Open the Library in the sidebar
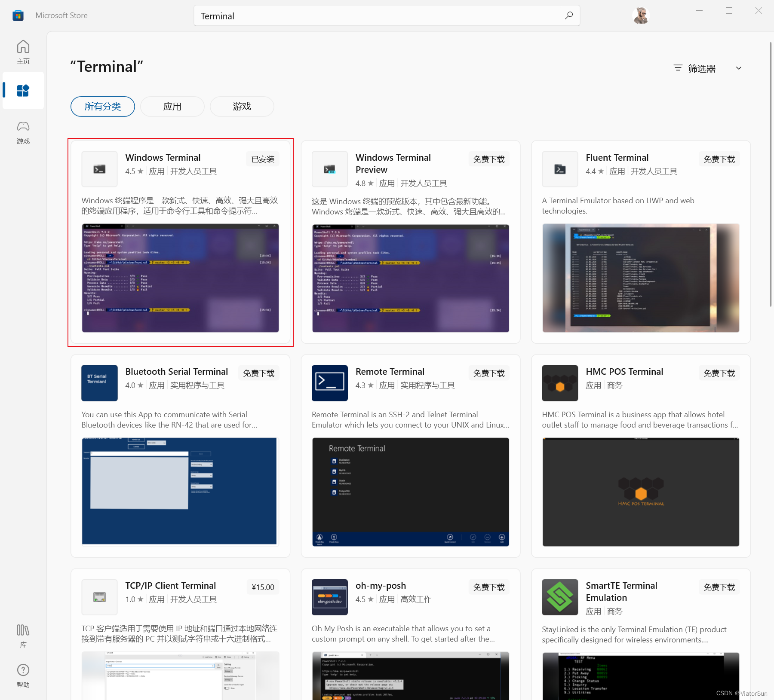This screenshot has height=700, width=774. point(23,636)
